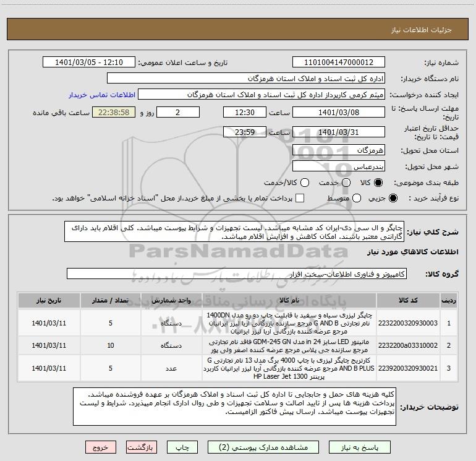Click the delivery city field بندرعباس

pos(339,166)
